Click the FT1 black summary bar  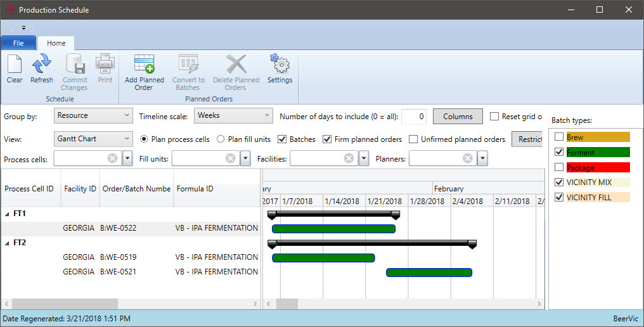click(x=333, y=214)
